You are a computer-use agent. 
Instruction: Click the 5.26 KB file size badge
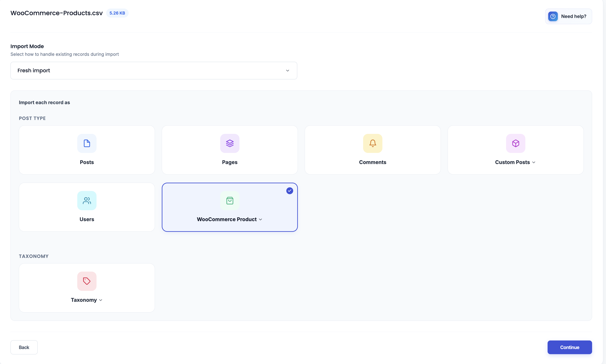[x=117, y=13]
